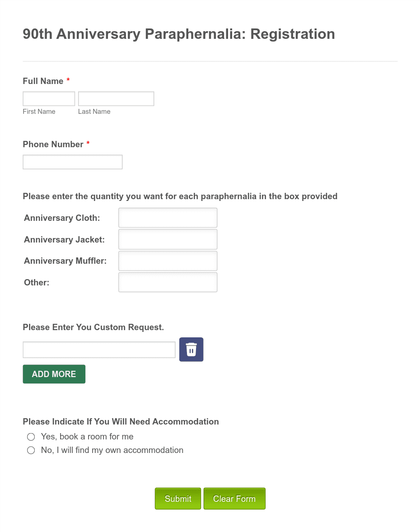This screenshot has width=420, height=532.
Task: Choose 'No, I will find my own accommodation'
Action: tap(31, 450)
